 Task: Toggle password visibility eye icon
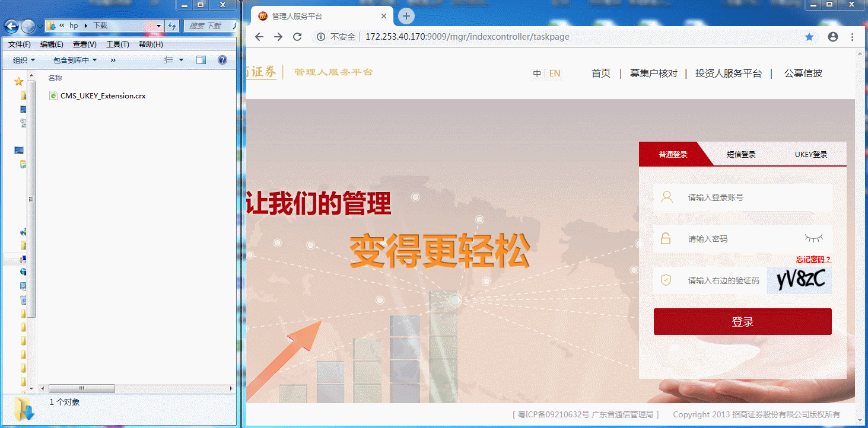coord(814,238)
